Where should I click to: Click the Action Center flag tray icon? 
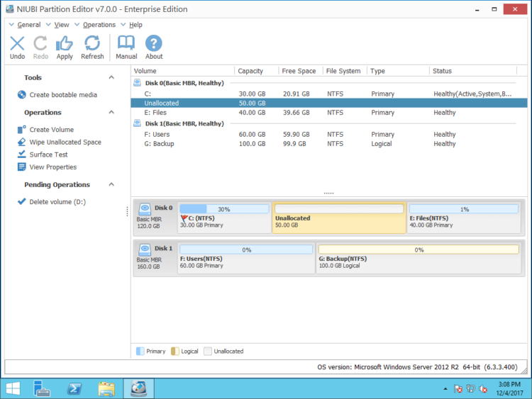pos(458,389)
